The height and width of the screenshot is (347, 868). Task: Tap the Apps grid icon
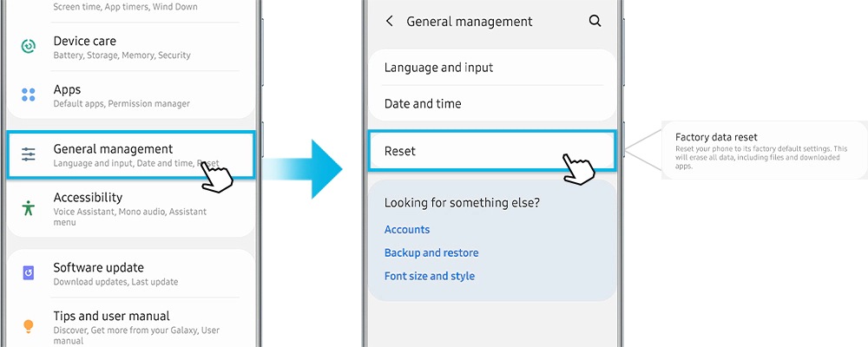pos(29,95)
